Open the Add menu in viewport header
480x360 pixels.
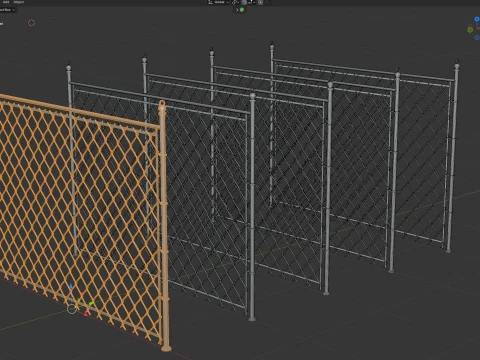click(6, 2)
